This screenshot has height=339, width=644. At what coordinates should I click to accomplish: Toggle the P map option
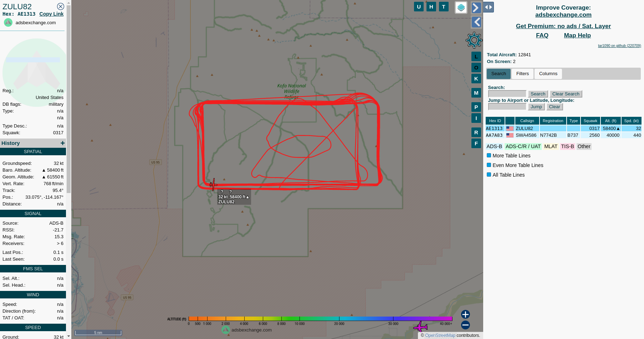[476, 107]
